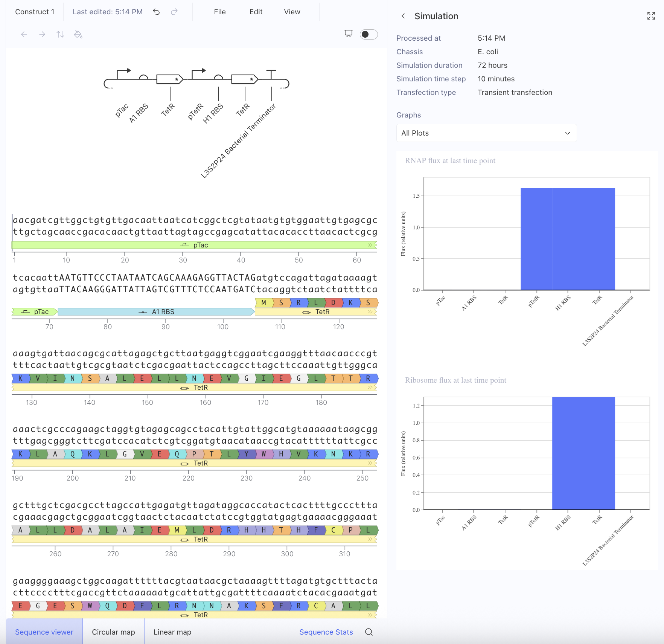664x644 pixels.
Task: Click the paint bucket color icon
Action: (x=78, y=35)
